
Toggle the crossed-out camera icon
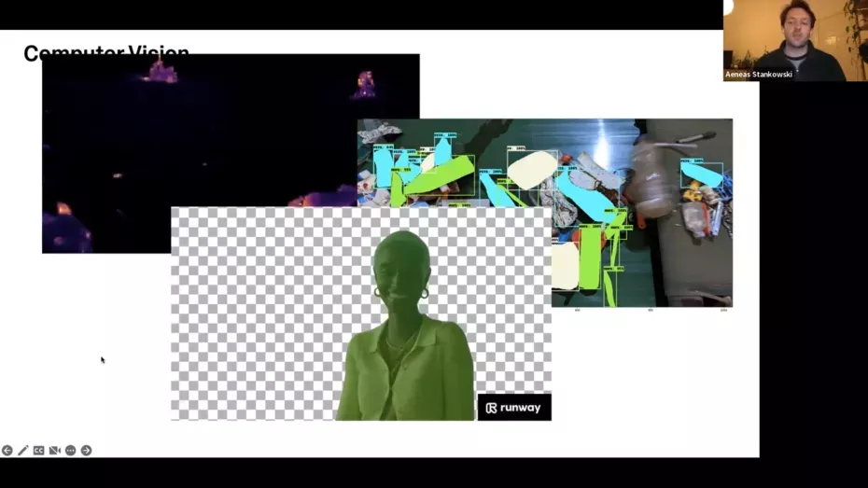55,451
